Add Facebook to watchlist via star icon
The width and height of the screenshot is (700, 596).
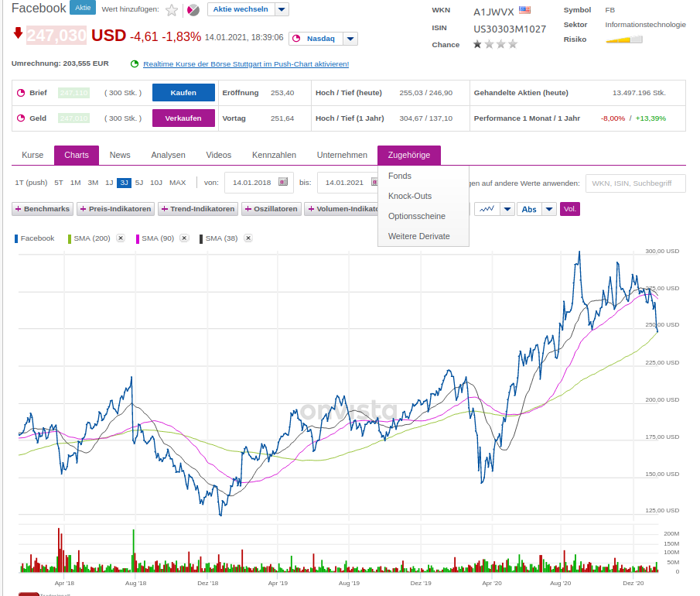tap(172, 10)
